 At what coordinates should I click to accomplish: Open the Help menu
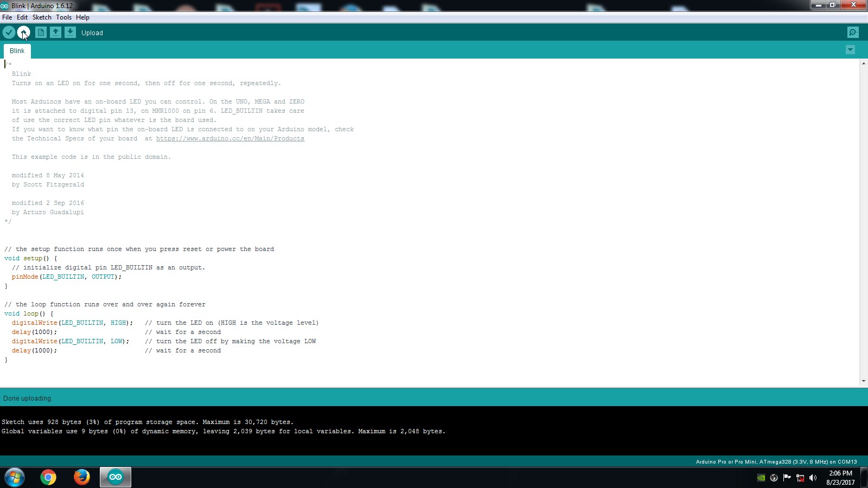coord(82,17)
